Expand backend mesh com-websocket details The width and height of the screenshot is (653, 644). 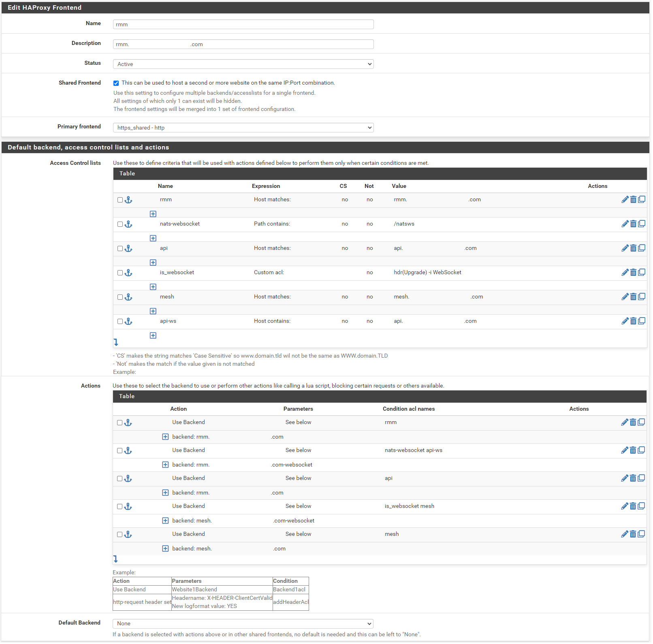pyautogui.click(x=165, y=520)
